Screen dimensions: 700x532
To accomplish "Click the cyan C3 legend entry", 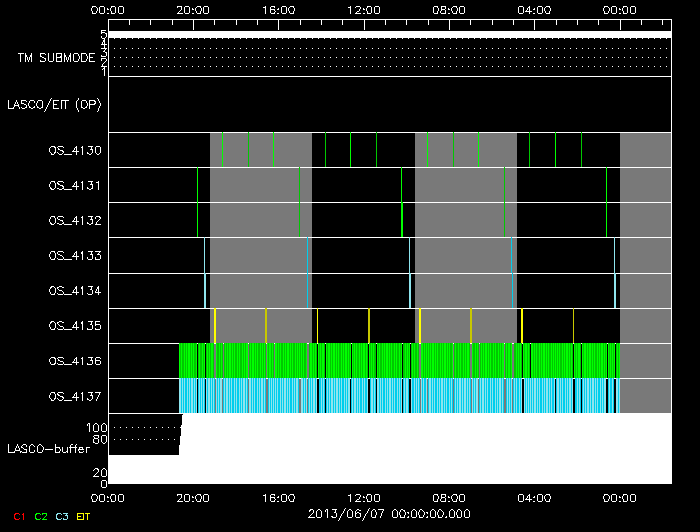I will pos(62,516).
